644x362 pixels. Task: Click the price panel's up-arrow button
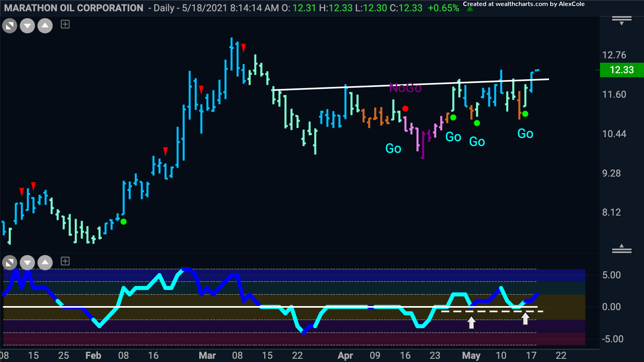pos(45,26)
